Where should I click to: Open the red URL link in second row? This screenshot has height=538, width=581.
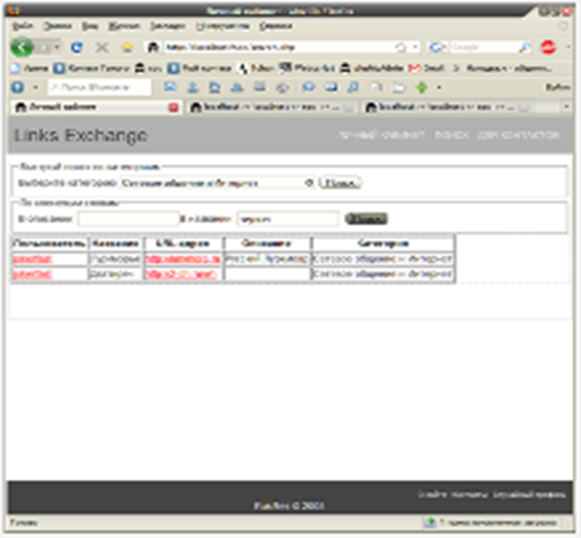click(x=180, y=274)
